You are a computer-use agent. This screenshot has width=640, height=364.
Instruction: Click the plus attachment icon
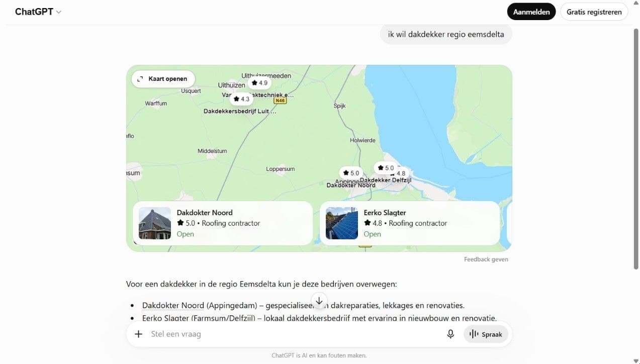tap(139, 334)
